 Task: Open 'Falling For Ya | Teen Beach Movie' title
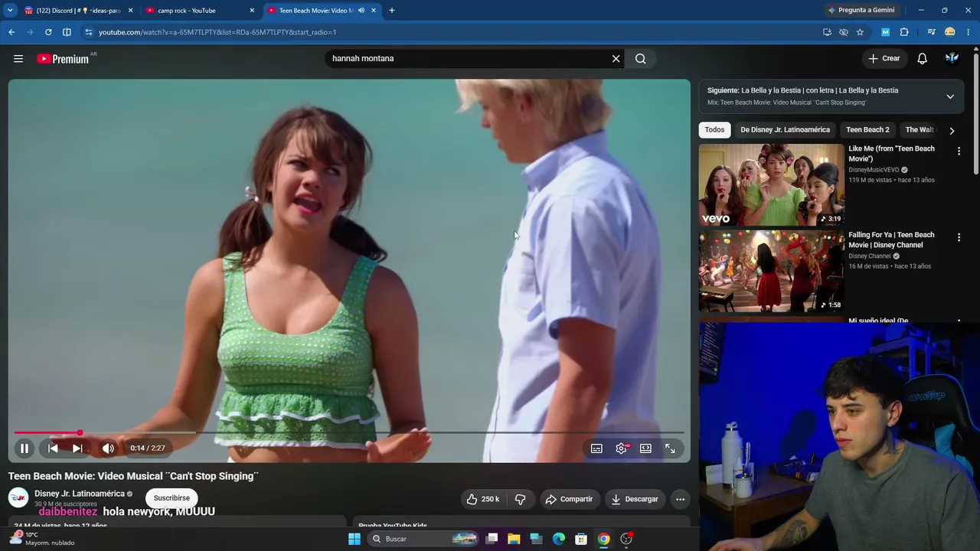point(891,240)
